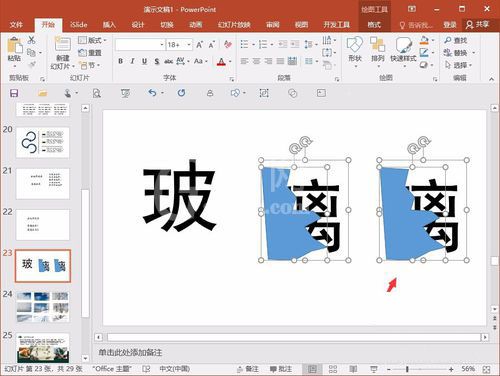Click the New Slide (新建幻灯片) icon
Image resolution: width=500 pixels, height=376 pixels.
tap(62, 45)
